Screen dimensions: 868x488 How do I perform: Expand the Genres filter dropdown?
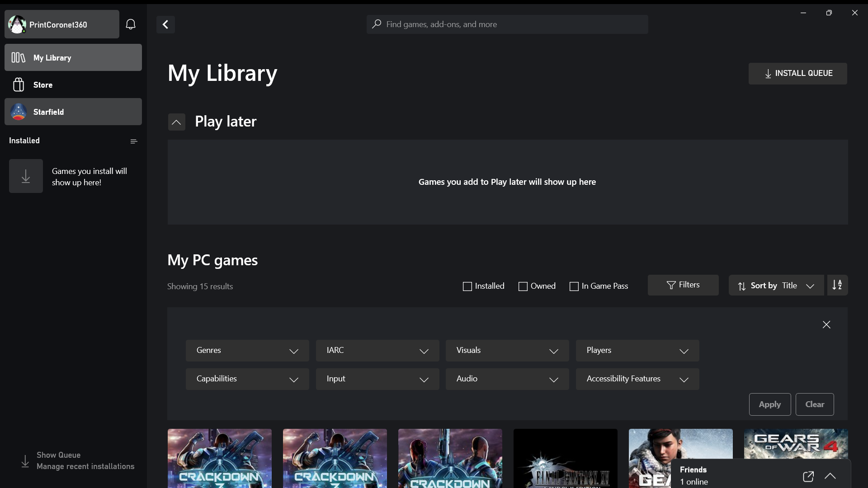pyautogui.click(x=247, y=351)
